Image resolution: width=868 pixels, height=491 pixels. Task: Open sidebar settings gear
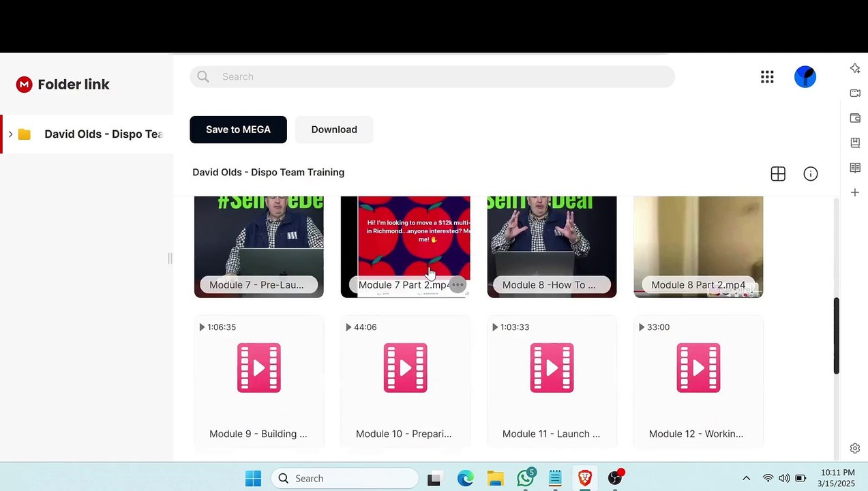[x=855, y=448]
